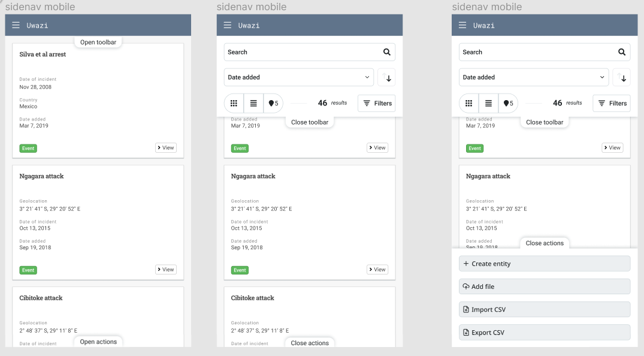Viewport: 644px width, 356px height.
Task: Toggle sort order arrows in middle mockup
Action: click(x=386, y=77)
